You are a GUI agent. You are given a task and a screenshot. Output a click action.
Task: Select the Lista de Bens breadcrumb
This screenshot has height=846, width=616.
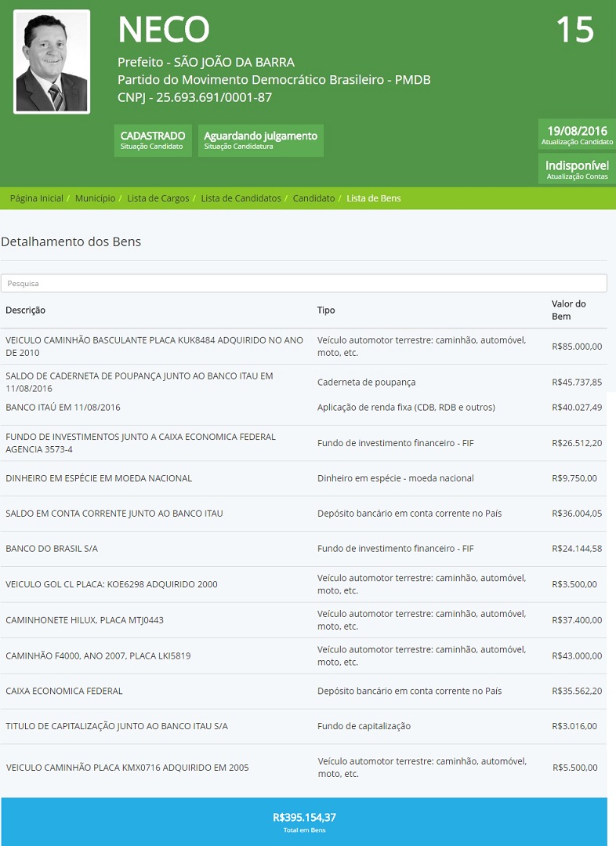pos(374,198)
